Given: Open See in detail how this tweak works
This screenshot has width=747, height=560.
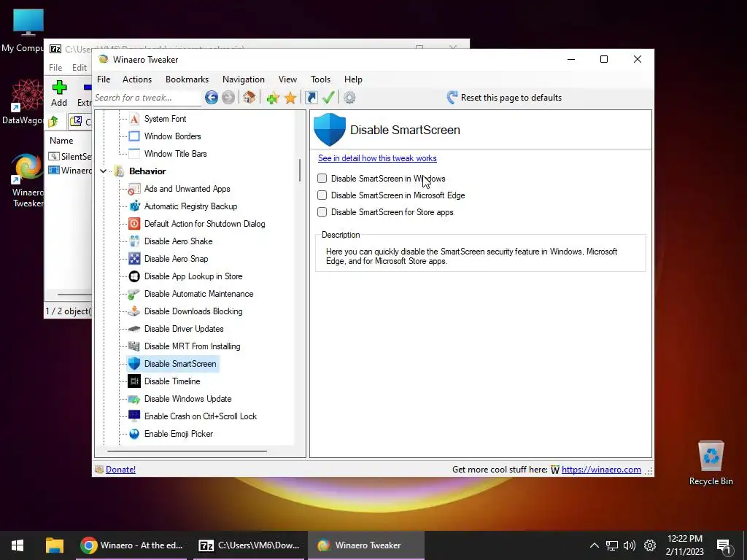Looking at the screenshot, I should [377, 158].
